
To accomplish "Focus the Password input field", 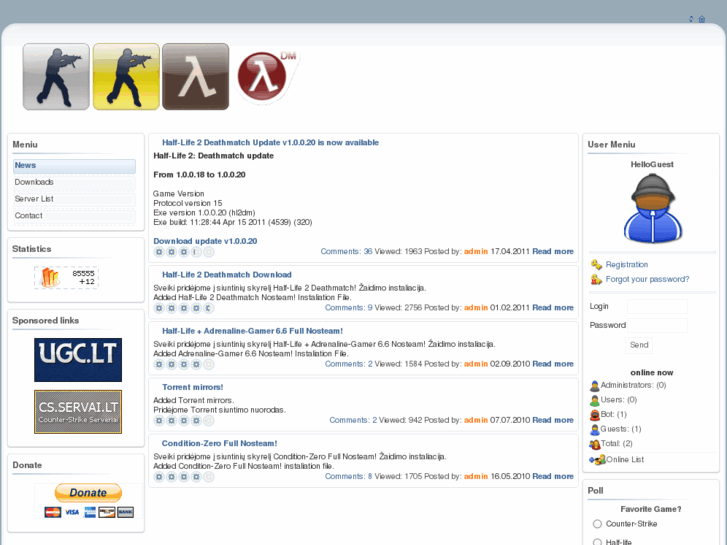I will (657, 326).
